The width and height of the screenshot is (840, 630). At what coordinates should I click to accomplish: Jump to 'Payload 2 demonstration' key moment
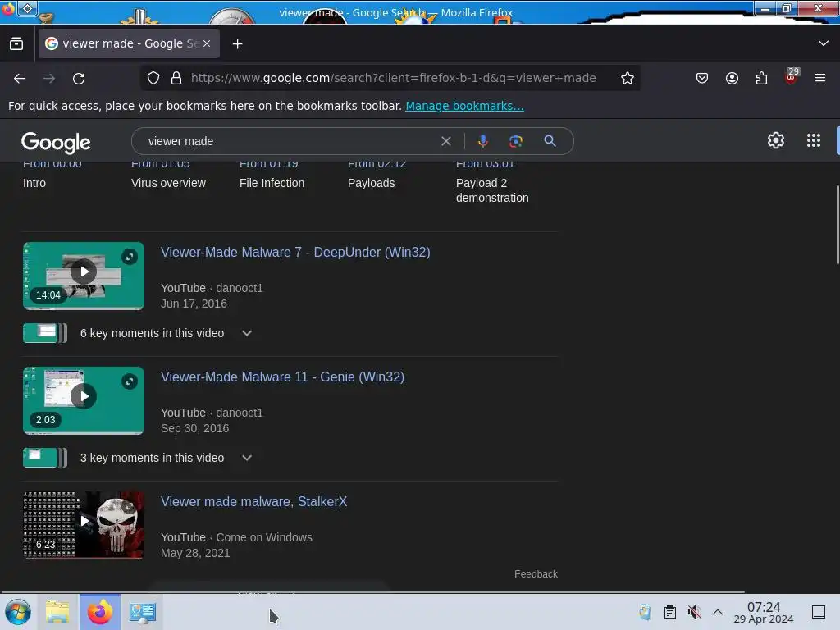point(492,190)
